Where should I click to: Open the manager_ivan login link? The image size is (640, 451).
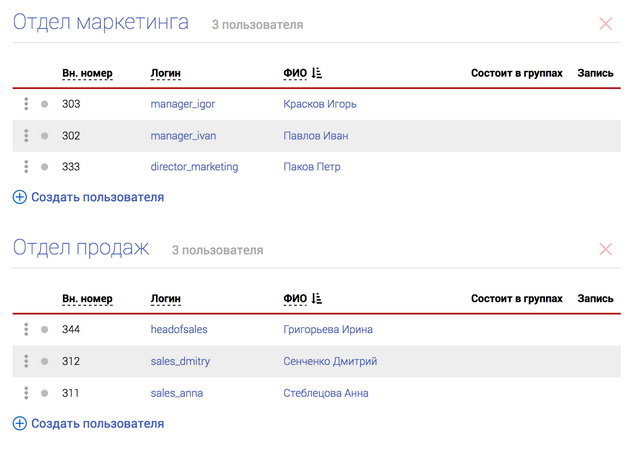click(183, 136)
